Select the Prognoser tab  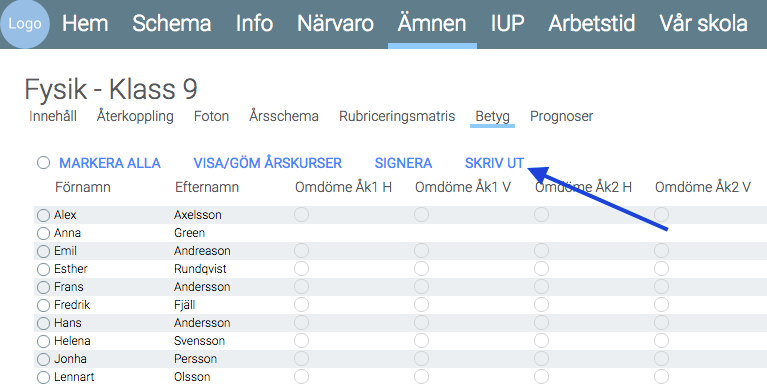[562, 116]
